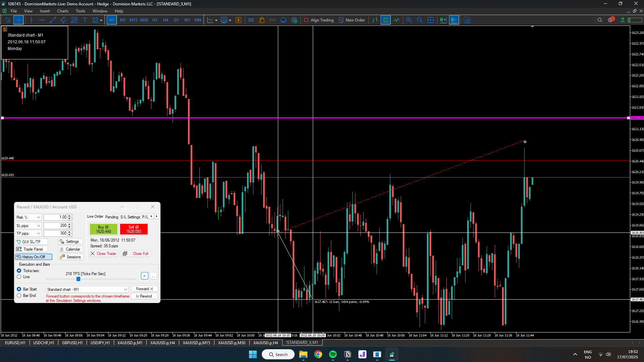
Task: Click Buy @ 1620.448 button
Action: pyautogui.click(x=103, y=229)
